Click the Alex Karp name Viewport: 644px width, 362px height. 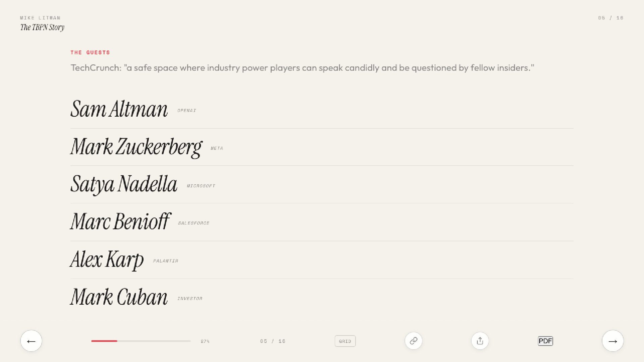coord(107,259)
